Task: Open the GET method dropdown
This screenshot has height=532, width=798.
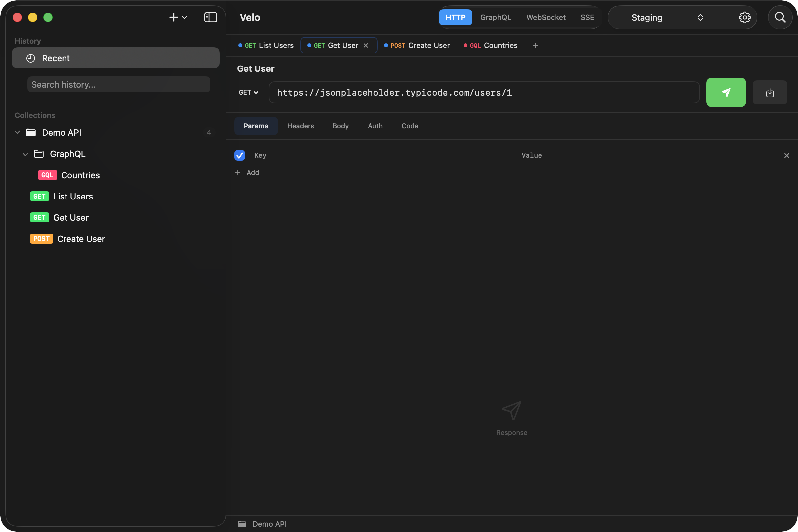Action: (x=248, y=92)
